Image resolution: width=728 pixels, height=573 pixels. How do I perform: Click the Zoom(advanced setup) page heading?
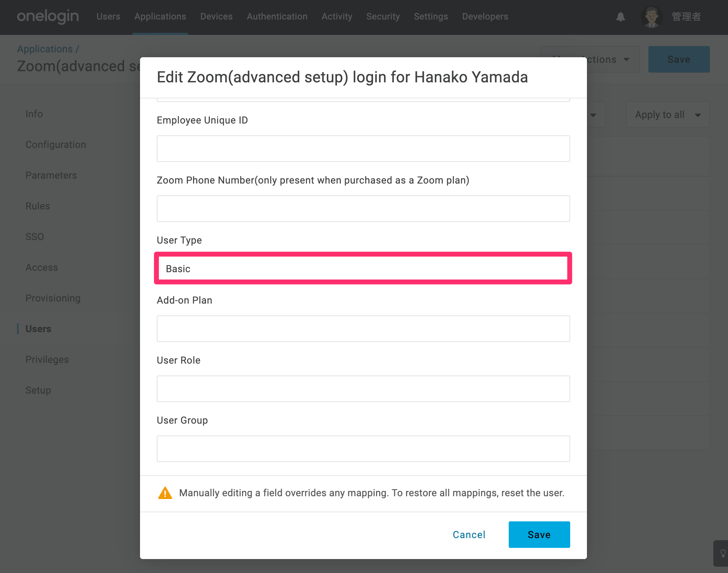click(x=79, y=66)
